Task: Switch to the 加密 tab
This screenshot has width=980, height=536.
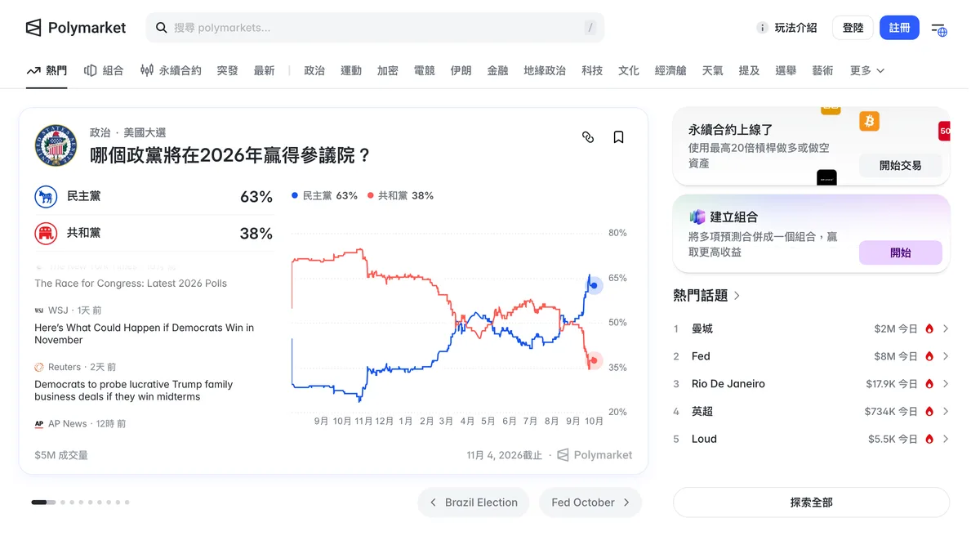Action: (x=388, y=71)
